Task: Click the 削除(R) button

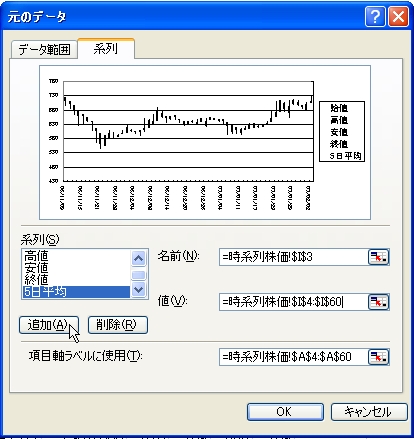Action: (118, 325)
